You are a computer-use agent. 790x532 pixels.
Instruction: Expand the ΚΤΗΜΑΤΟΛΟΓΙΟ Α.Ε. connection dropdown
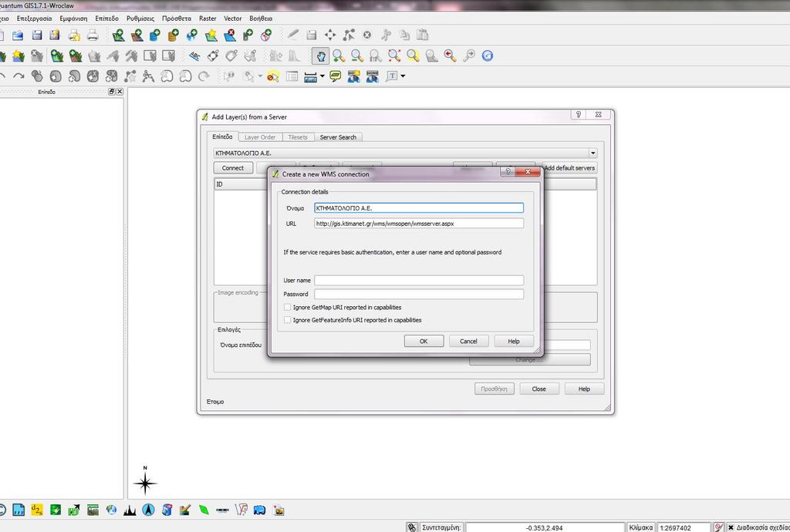(x=592, y=153)
